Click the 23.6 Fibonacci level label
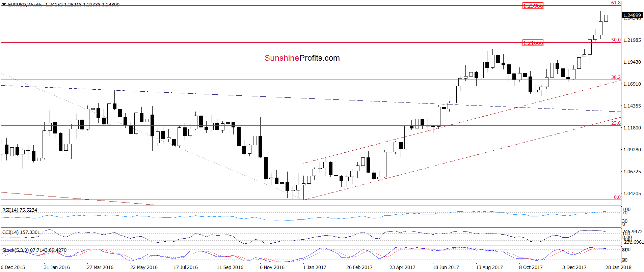 [616, 123]
